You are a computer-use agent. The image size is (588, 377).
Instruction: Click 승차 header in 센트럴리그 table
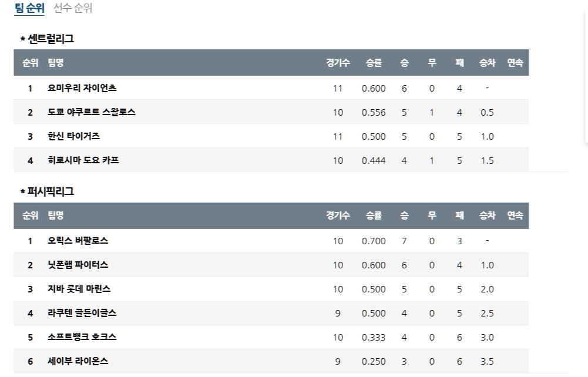tap(487, 62)
